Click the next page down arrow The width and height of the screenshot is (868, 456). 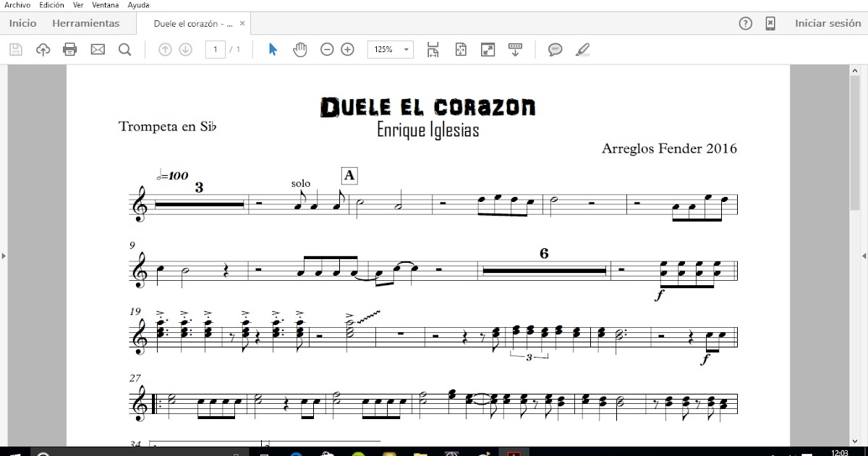click(x=186, y=49)
